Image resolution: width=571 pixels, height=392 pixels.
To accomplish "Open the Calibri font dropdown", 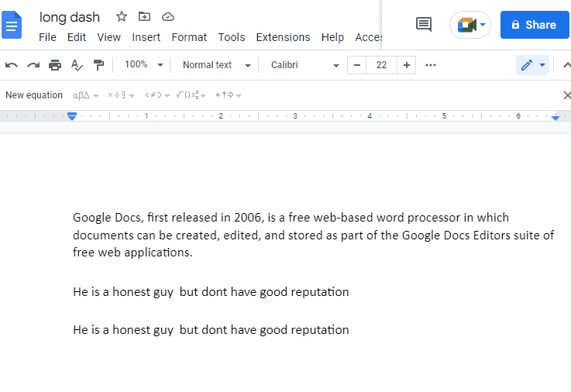I will pos(304,65).
